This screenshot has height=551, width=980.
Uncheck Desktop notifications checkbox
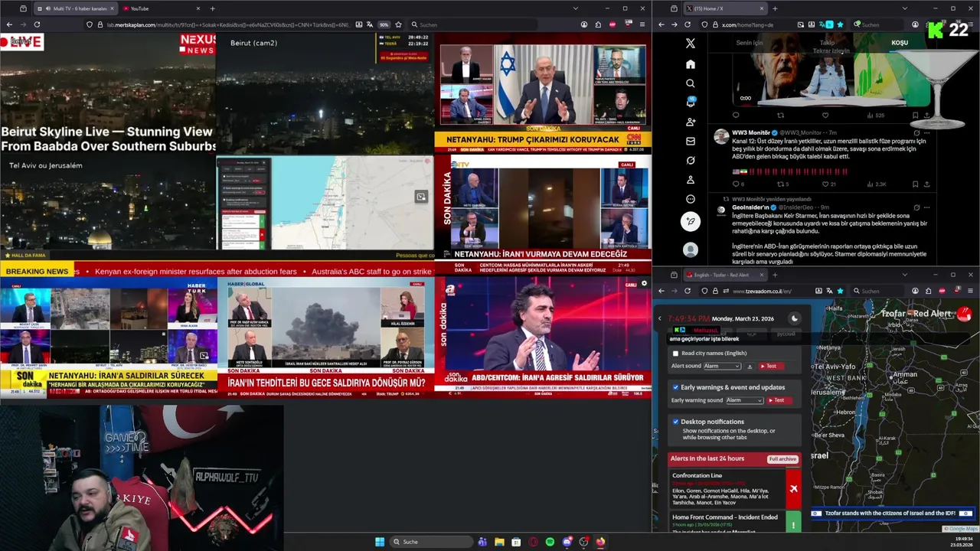click(675, 422)
